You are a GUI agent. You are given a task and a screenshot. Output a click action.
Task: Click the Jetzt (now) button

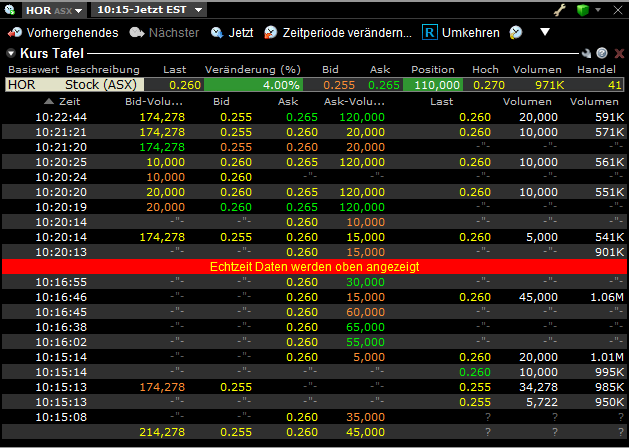click(231, 33)
